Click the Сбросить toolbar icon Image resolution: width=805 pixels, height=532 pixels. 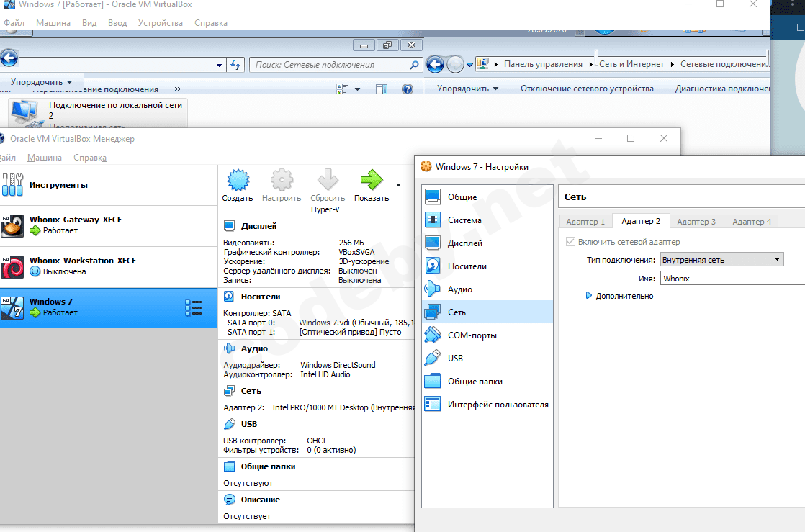(x=328, y=181)
